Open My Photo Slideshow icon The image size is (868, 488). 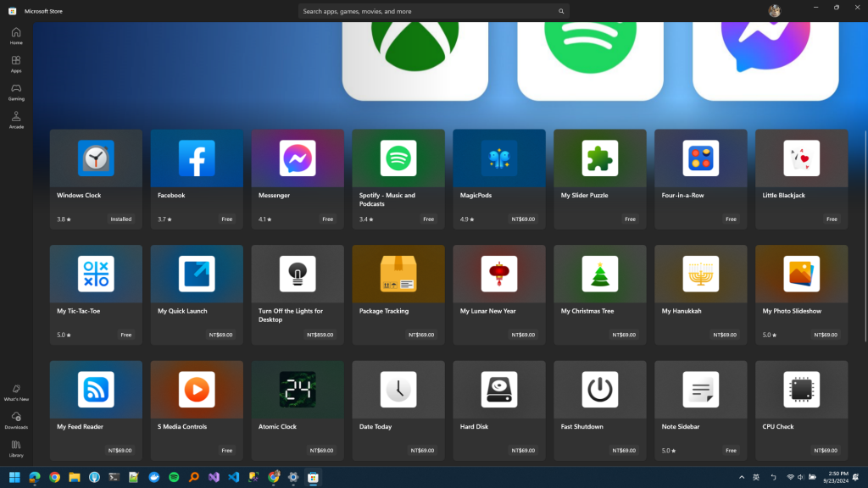pyautogui.click(x=801, y=274)
